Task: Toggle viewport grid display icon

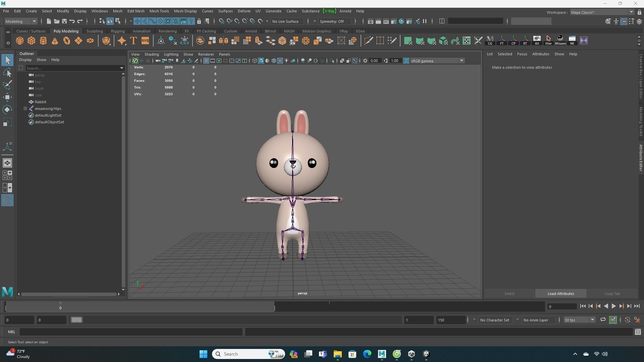Action: [x=206, y=61]
